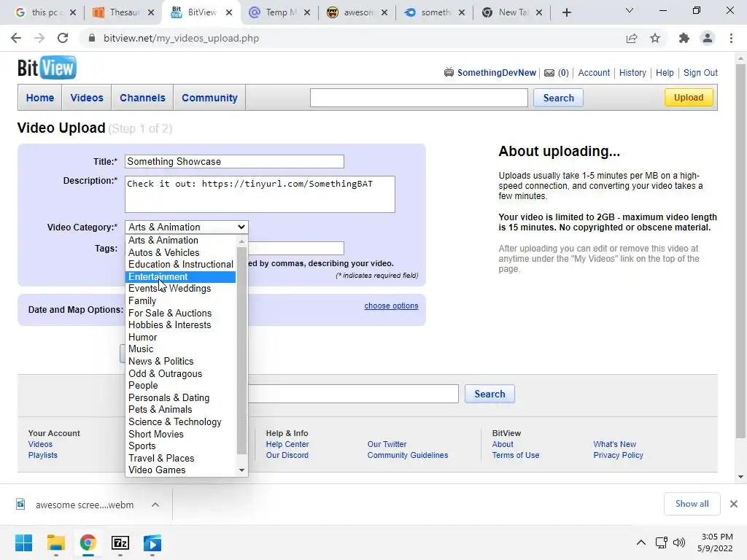Open the Account link
This screenshot has width=747, height=560.
594,73
